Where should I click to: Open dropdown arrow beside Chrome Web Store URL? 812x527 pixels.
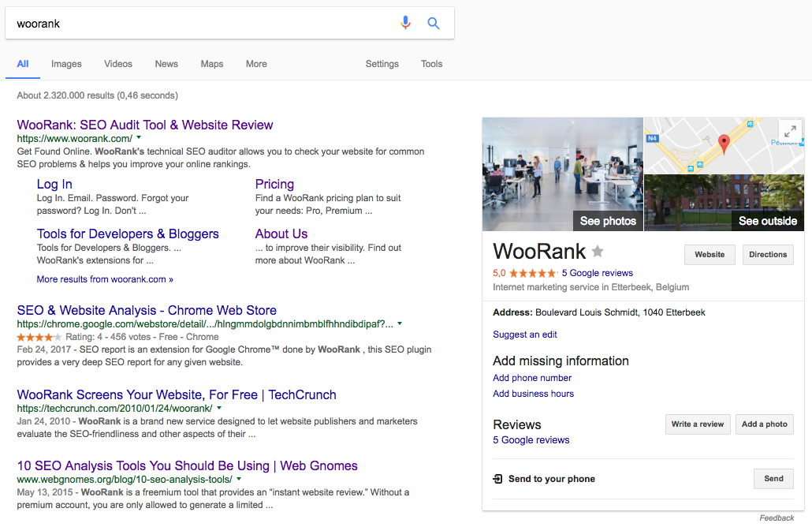point(400,323)
